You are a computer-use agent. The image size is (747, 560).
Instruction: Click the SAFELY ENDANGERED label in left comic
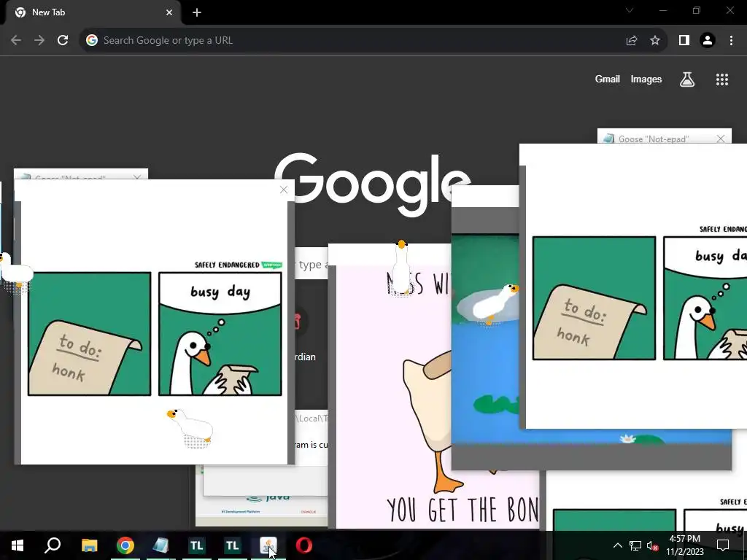coord(227,265)
